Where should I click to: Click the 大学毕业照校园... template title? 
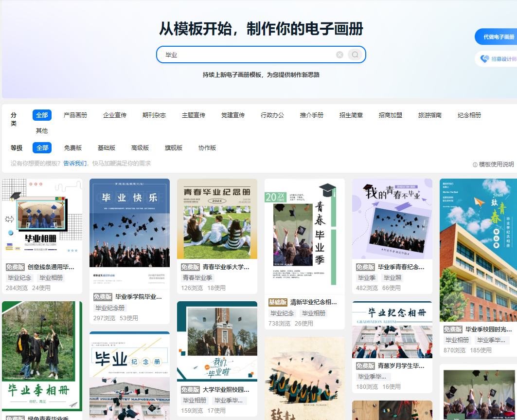click(x=226, y=390)
